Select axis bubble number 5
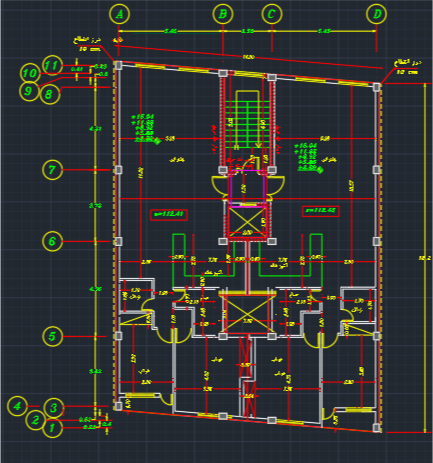This screenshot has width=433, height=463. click(x=52, y=336)
